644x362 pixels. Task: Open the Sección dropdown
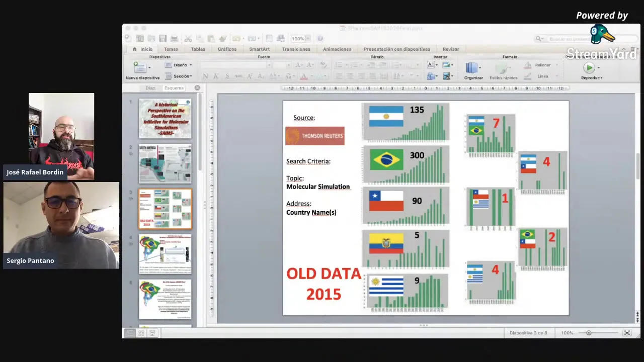click(x=179, y=76)
